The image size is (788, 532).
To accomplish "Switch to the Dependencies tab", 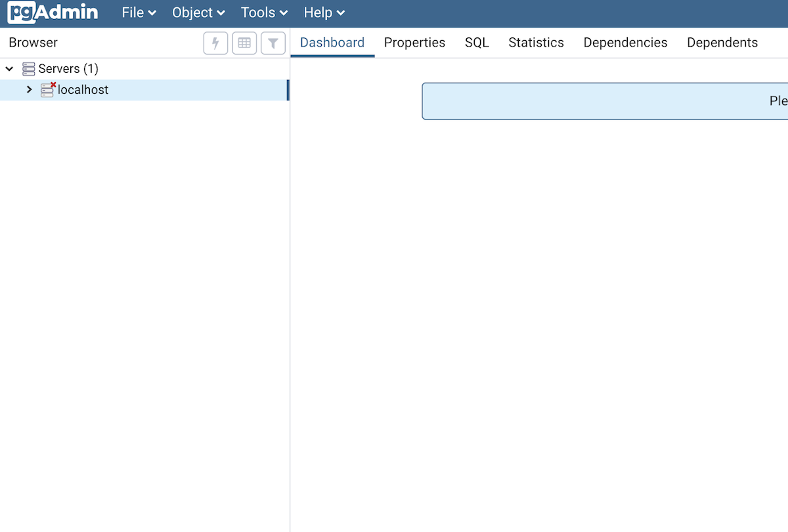I will click(x=625, y=43).
